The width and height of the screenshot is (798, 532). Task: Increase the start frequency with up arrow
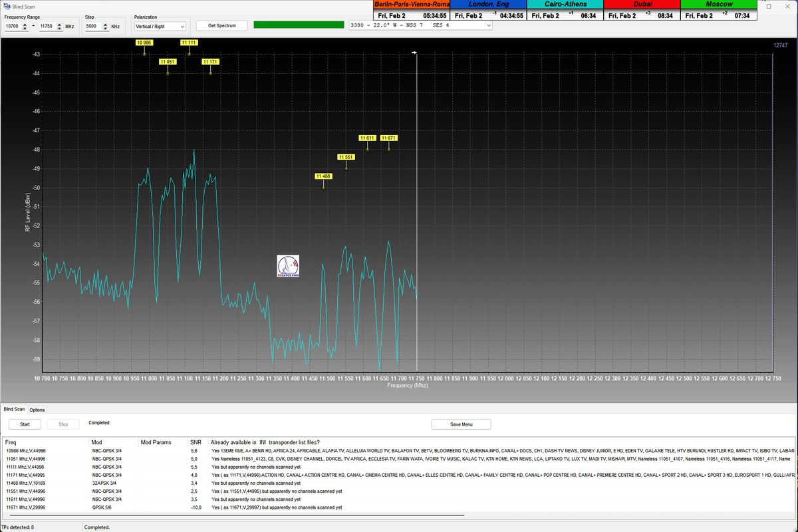tap(25, 24)
